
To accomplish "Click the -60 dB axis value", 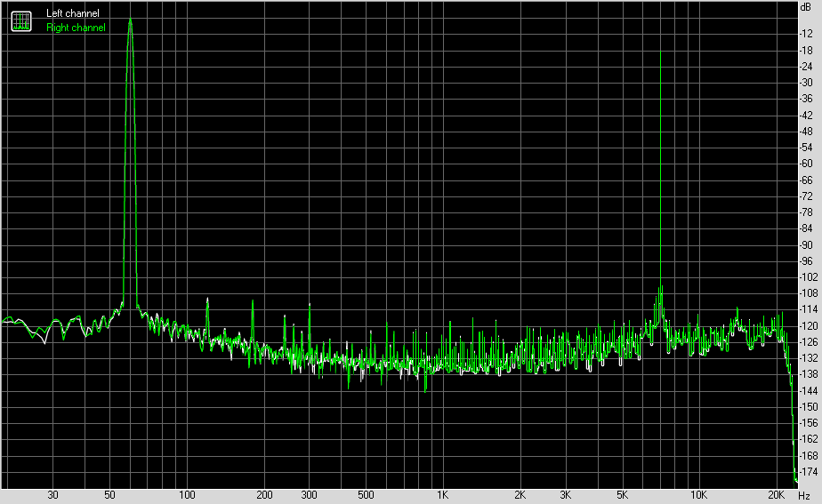I will click(806, 164).
